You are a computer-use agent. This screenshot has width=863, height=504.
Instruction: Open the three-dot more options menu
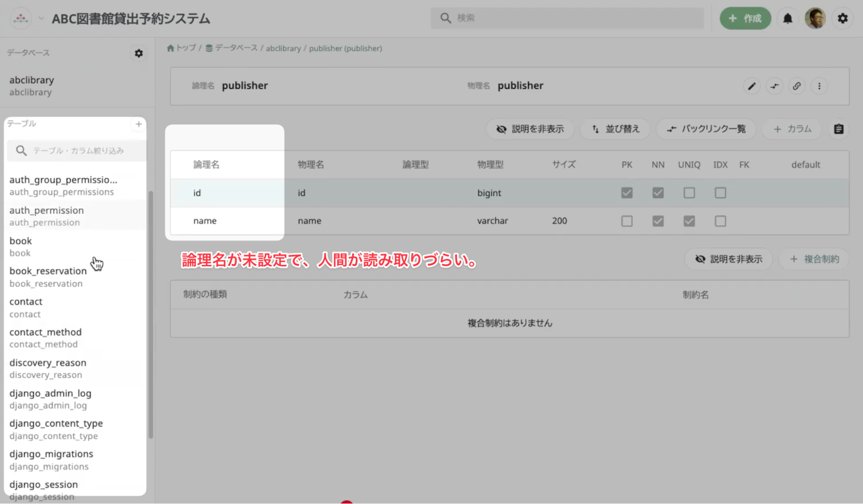click(819, 86)
